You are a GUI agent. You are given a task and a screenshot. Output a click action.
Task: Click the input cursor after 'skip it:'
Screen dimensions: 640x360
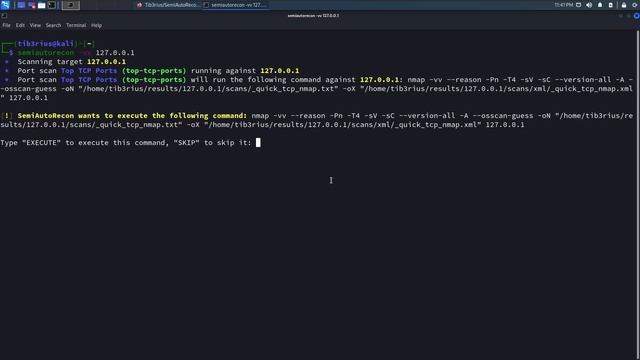pyautogui.click(x=258, y=142)
